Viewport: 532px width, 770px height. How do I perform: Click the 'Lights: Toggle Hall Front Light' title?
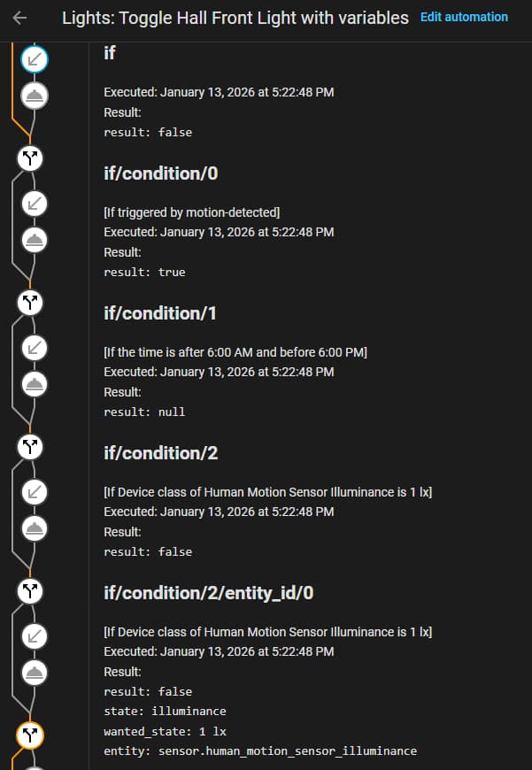point(235,18)
